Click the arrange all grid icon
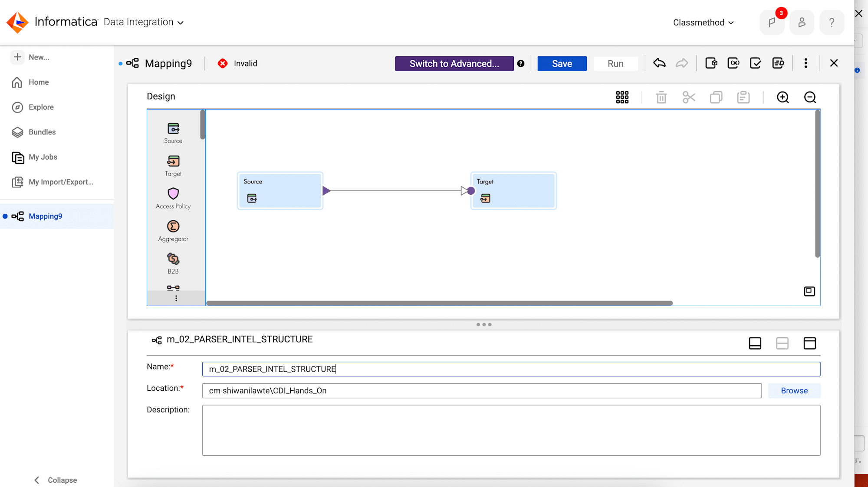Image resolution: width=868 pixels, height=487 pixels. pos(622,97)
